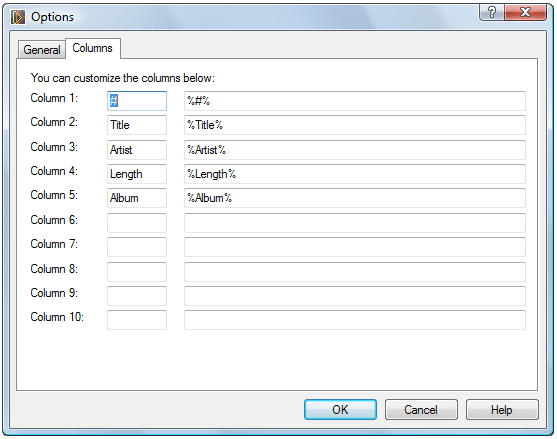This screenshot has height=439, width=557.
Task: Switch to the General tab
Action: pos(42,50)
